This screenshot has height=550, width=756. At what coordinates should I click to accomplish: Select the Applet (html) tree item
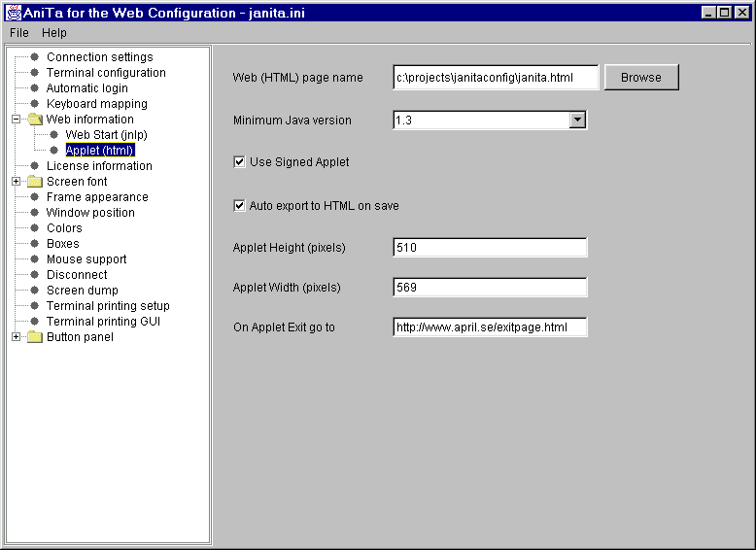[100, 151]
